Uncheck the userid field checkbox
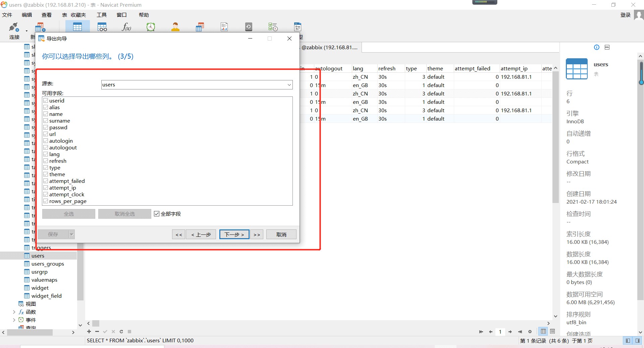This screenshot has width=644, height=348. (46, 100)
